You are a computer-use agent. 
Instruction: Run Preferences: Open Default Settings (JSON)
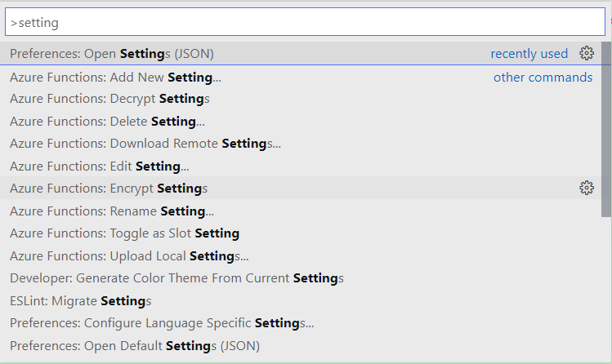click(301, 345)
